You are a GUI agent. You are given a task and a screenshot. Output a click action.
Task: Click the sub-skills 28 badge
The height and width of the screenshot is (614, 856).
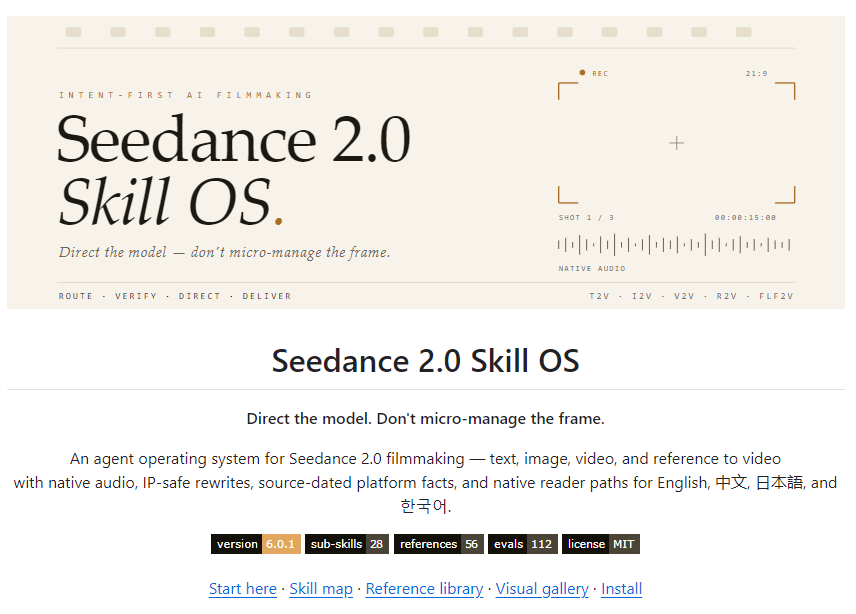pos(347,544)
